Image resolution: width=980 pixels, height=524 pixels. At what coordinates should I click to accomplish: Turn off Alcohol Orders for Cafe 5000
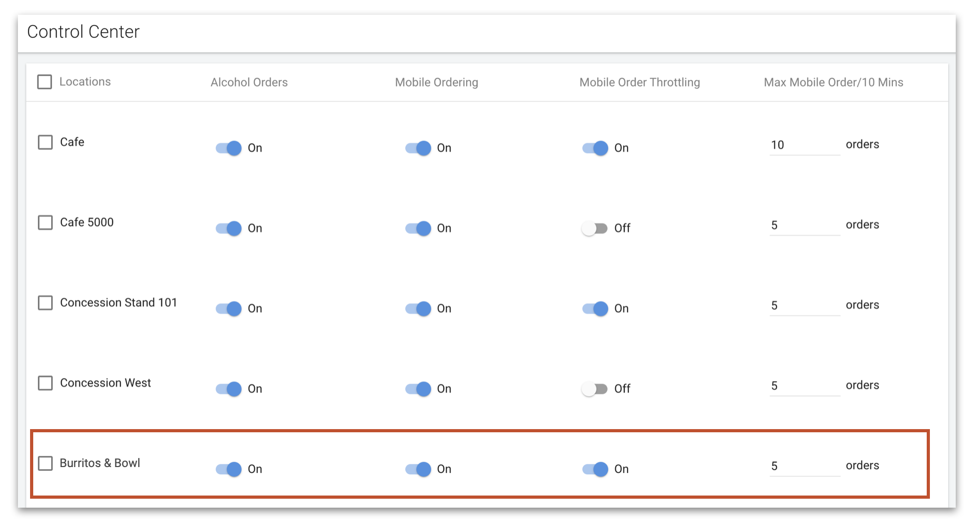pyautogui.click(x=229, y=228)
